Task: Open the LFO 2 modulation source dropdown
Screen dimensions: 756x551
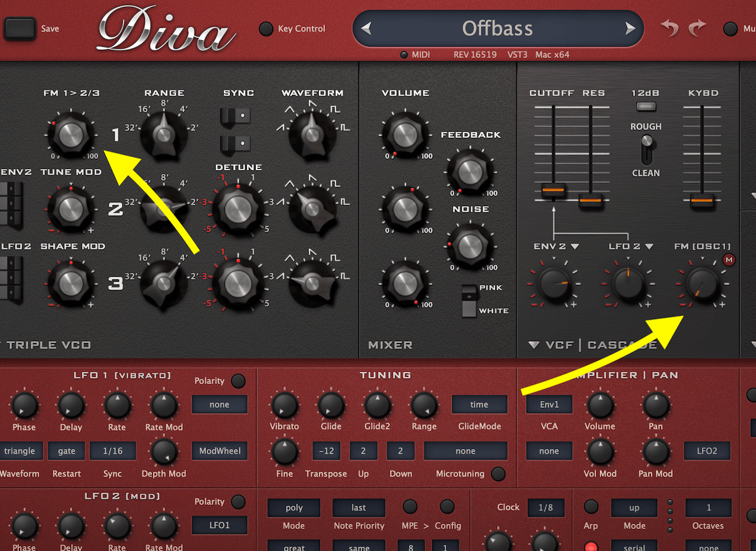Action: coord(630,246)
